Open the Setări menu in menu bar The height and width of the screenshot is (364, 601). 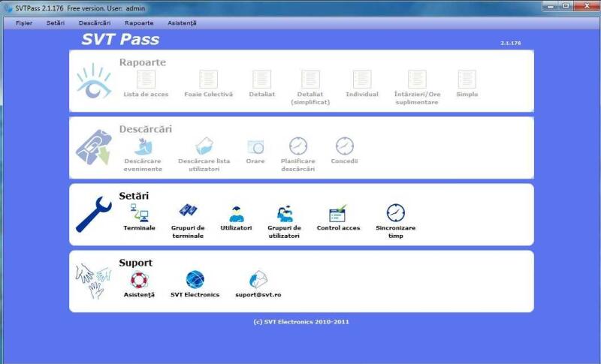[x=56, y=23]
